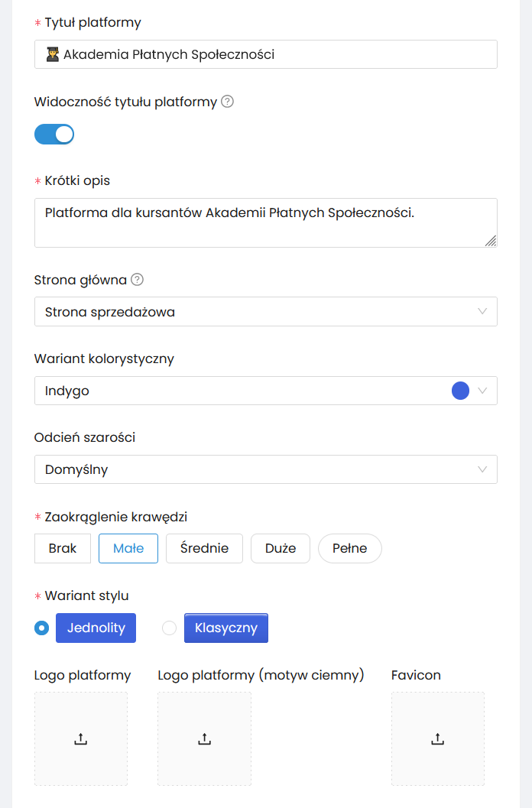Click the Indygo color swatch circle
Image resolution: width=532 pixels, height=808 pixels.
[460, 391]
